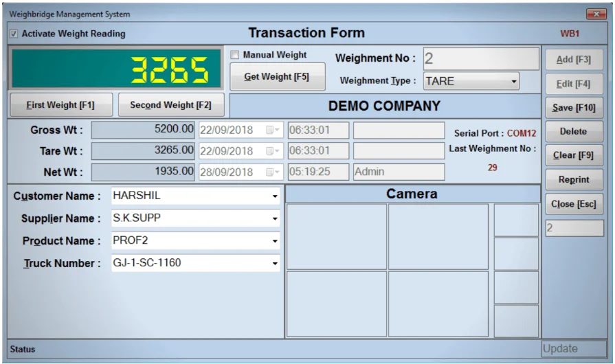Toggle Activate Weight Reading checkbox
Screen dimensions: 615x364
coord(14,34)
